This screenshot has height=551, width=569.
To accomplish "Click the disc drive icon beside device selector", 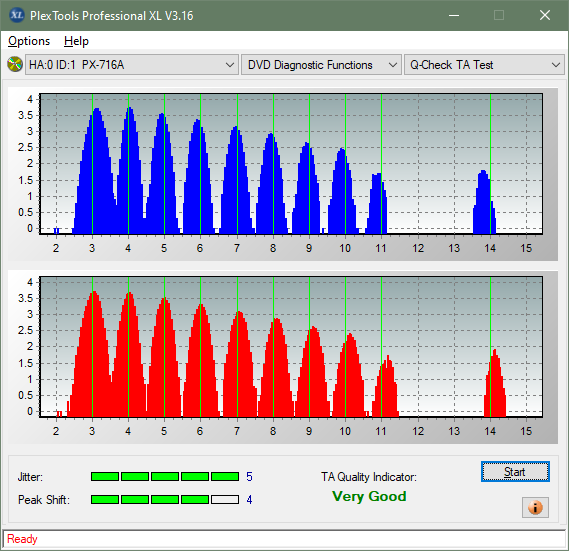I will (x=15, y=65).
